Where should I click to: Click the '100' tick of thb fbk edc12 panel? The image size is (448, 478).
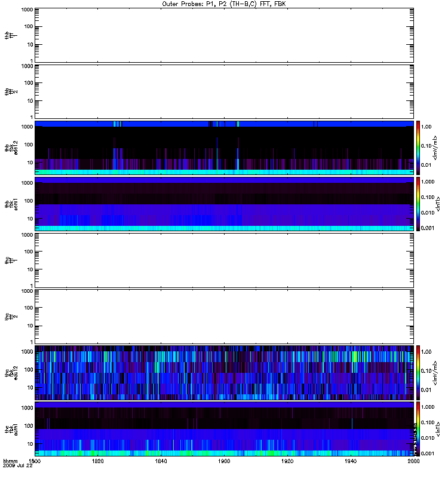point(28,145)
